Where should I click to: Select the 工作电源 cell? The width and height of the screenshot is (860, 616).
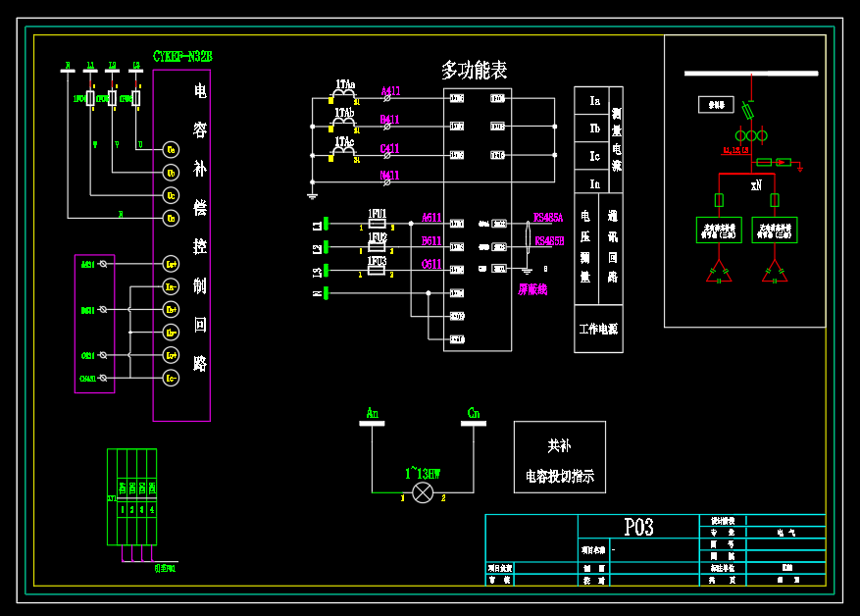pos(598,330)
